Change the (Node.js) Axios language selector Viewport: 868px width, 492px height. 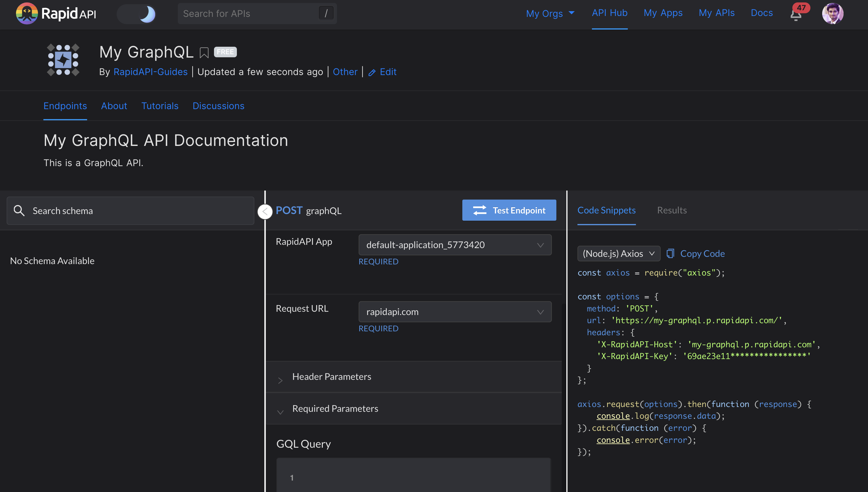(x=618, y=254)
